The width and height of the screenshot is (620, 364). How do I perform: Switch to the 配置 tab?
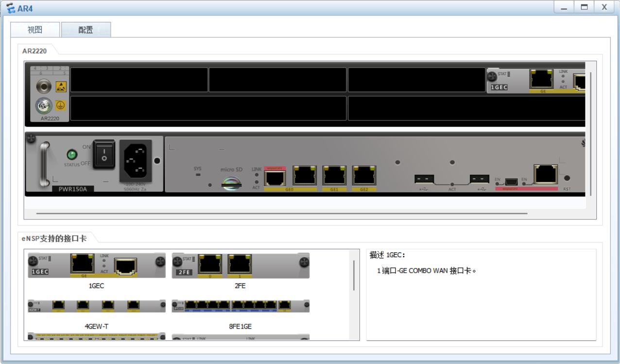coord(86,30)
